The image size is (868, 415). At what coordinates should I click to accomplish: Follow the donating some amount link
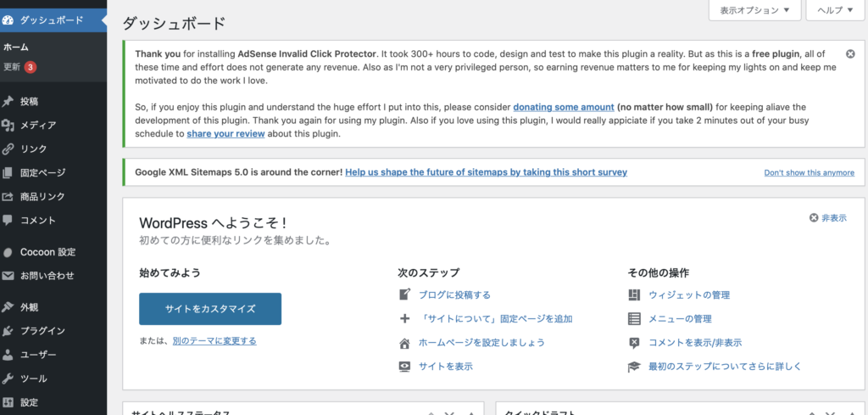click(x=564, y=107)
